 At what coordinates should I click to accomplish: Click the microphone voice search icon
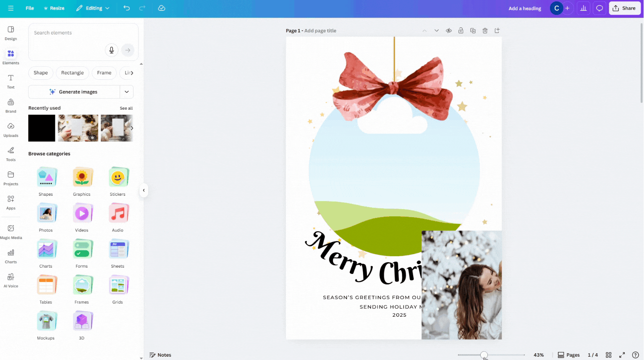[x=111, y=50]
